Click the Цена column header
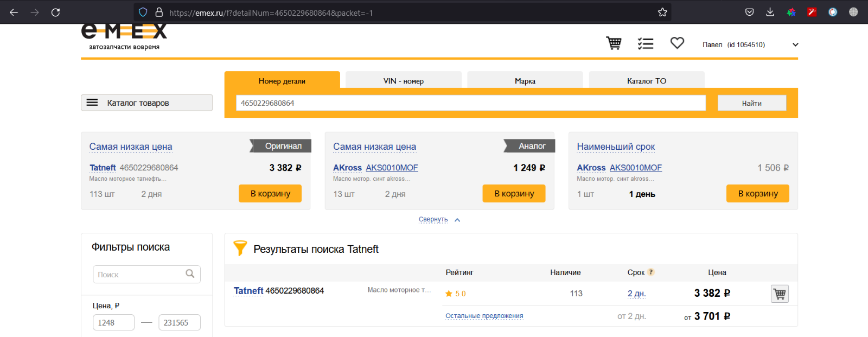 tap(717, 272)
